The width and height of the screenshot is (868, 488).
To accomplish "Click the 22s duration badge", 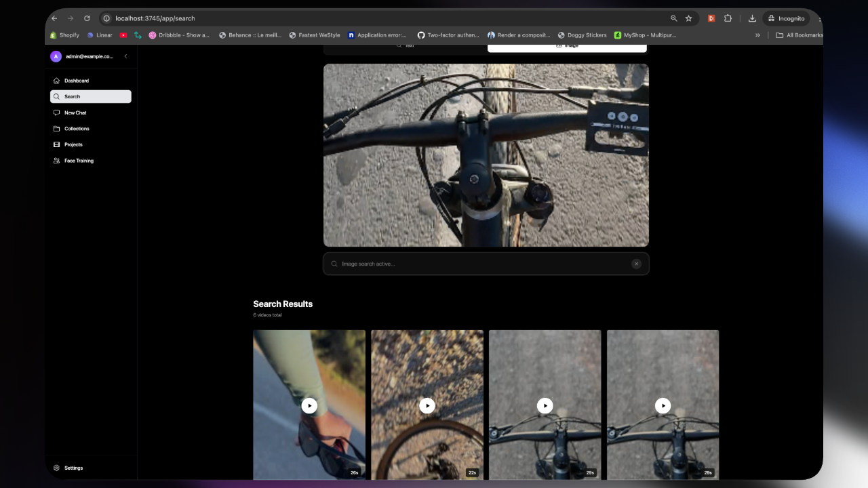I will (472, 472).
